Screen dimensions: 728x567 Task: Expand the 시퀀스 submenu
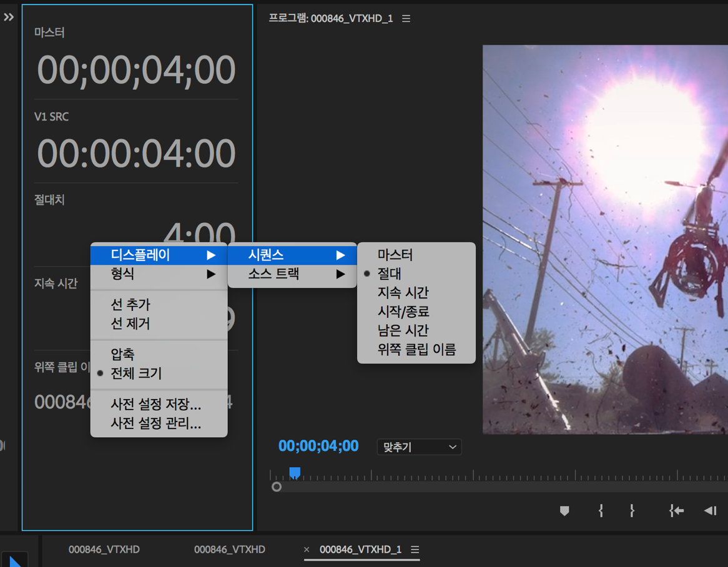tap(292, 255)
